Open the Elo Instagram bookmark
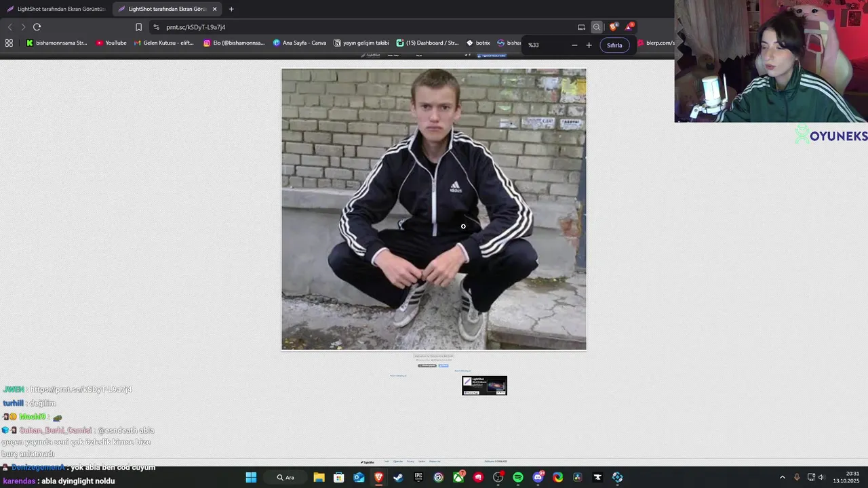The image size is (868, 488). [234, 43]
